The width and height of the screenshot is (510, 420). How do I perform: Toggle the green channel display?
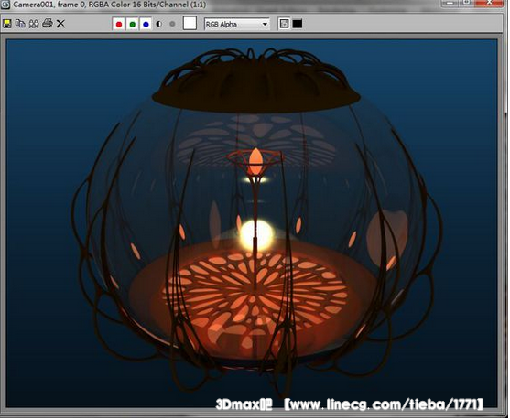133,25
